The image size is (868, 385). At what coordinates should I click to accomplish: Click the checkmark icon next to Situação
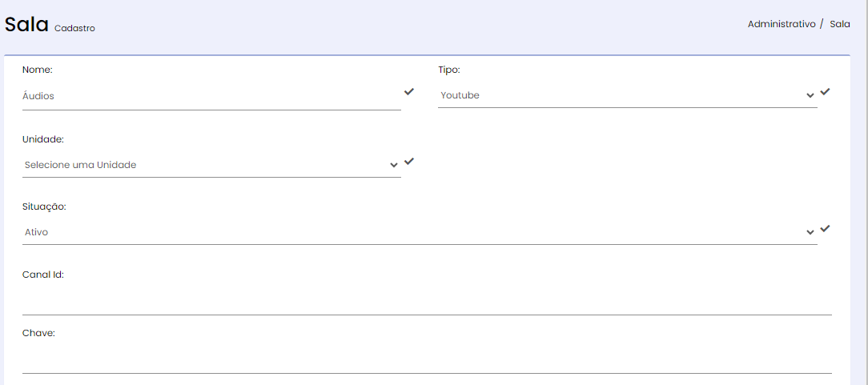coord(825,228)
